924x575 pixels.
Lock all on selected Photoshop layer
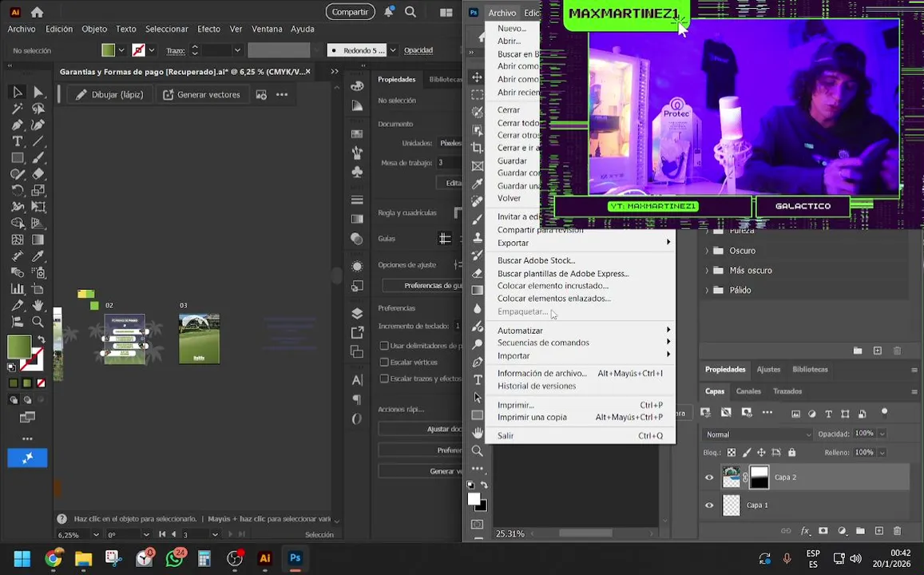pos(792,453)
